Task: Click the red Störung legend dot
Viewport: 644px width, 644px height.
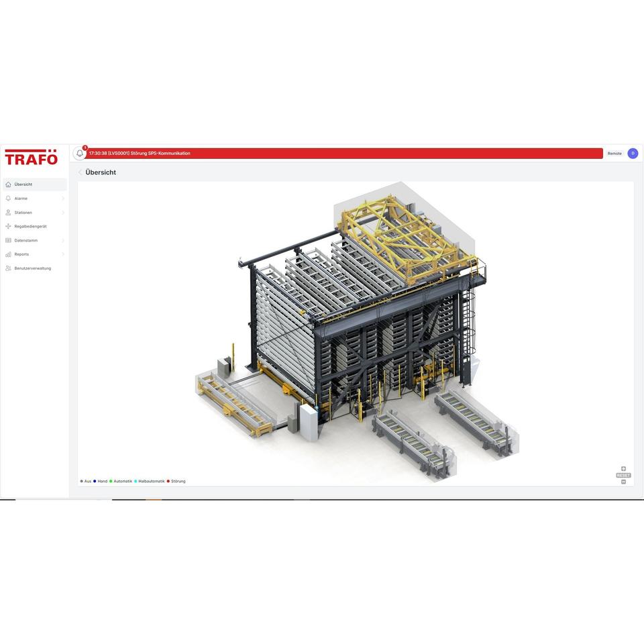Action: tap(168, 482)
